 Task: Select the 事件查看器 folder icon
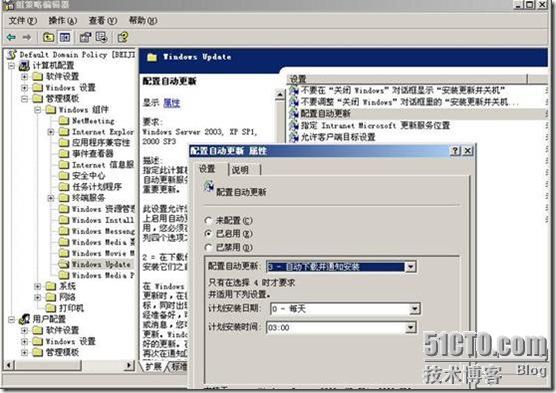coord(64,154)
